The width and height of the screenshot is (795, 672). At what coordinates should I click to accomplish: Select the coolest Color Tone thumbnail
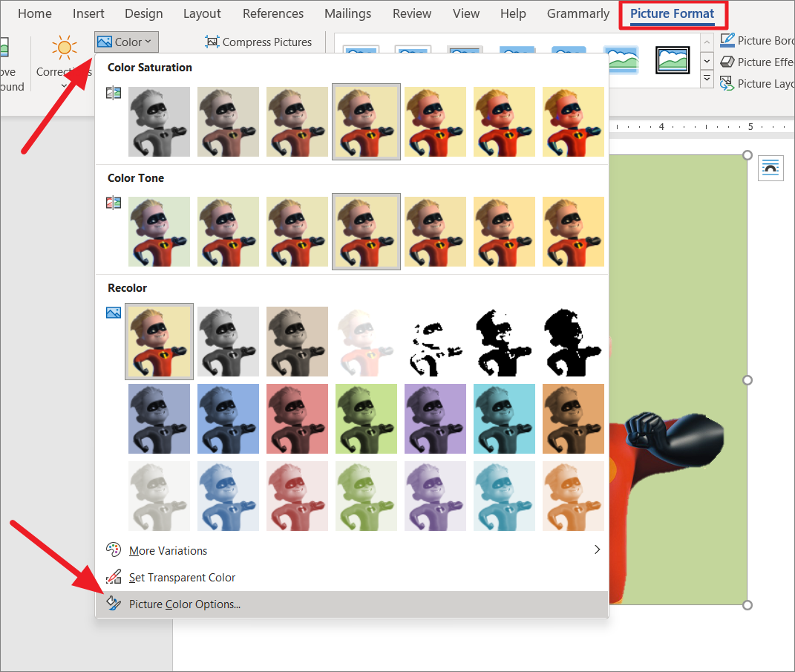click(x=159, y=232)
